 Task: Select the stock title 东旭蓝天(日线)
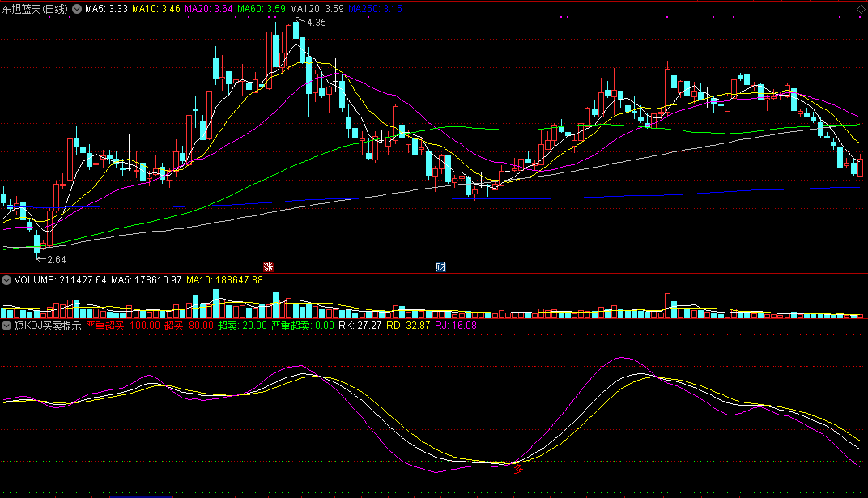[35, 9]
